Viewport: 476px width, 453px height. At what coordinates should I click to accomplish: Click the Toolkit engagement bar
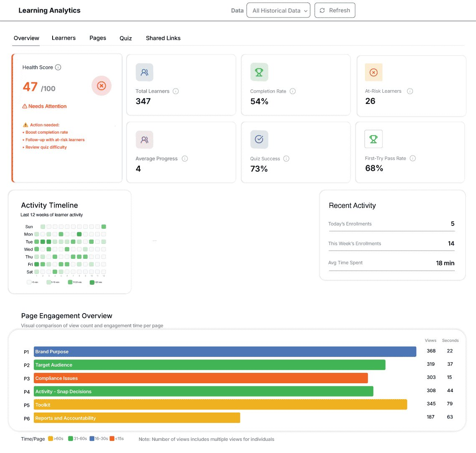pyautogui.click(x=221, y=404)
